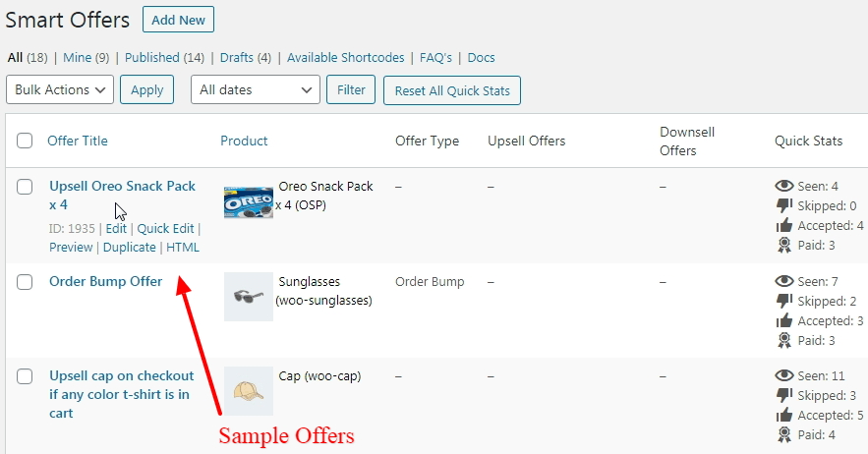Viewport: 868px width, 454px height.
Task: Click the Oreo Snack Pack product thumbnail
Action: tap(249, 202)
